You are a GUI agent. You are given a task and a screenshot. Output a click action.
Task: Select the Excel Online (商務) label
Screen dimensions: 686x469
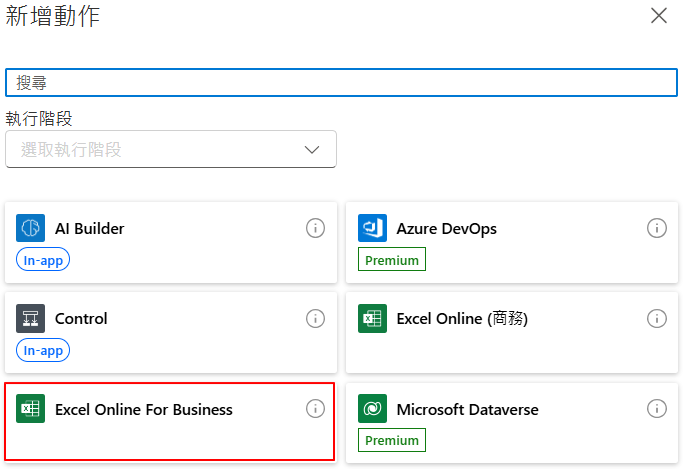point(462,319)
